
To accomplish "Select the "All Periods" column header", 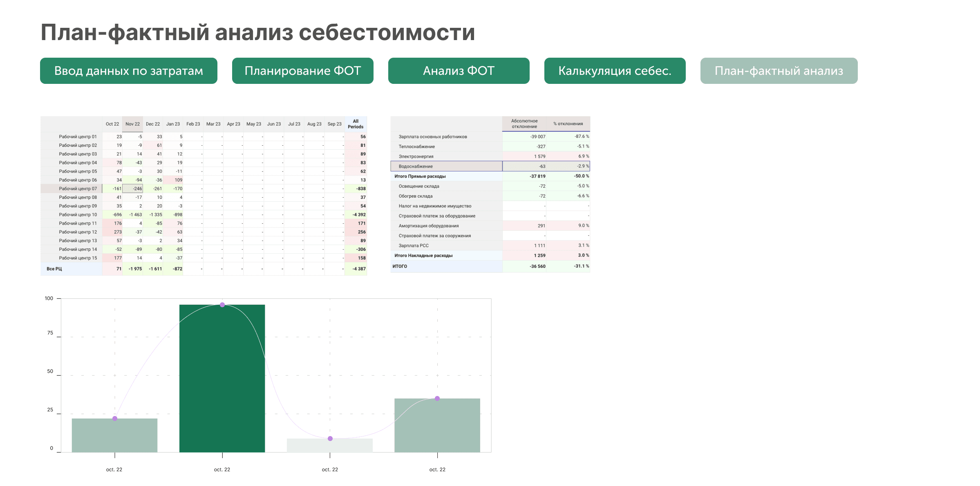I will tap(355, 124).
